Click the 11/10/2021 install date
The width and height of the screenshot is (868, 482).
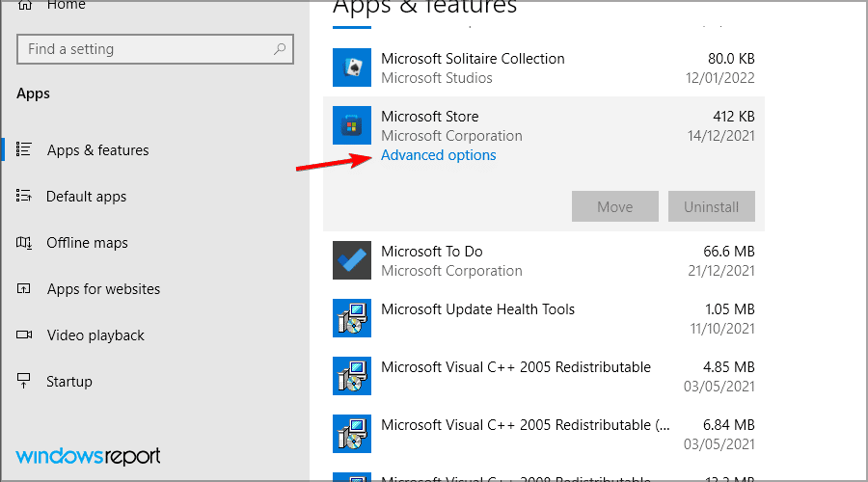click(721, 329)
